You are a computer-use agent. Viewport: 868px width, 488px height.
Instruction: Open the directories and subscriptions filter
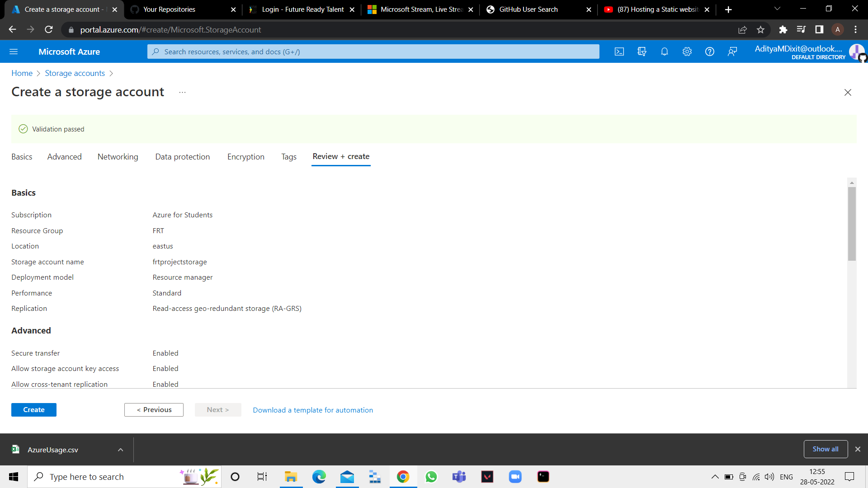(642, 52)
